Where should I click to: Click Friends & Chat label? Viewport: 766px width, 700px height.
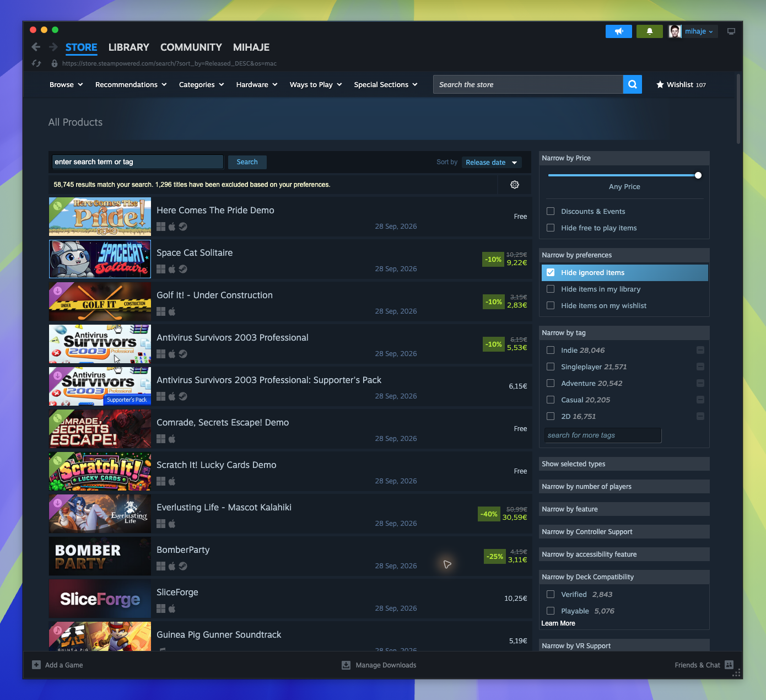[x=698, y=665]
